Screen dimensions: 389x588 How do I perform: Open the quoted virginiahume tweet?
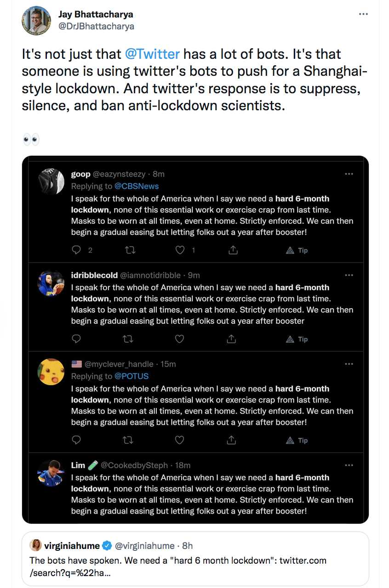(x=195, y=559)
